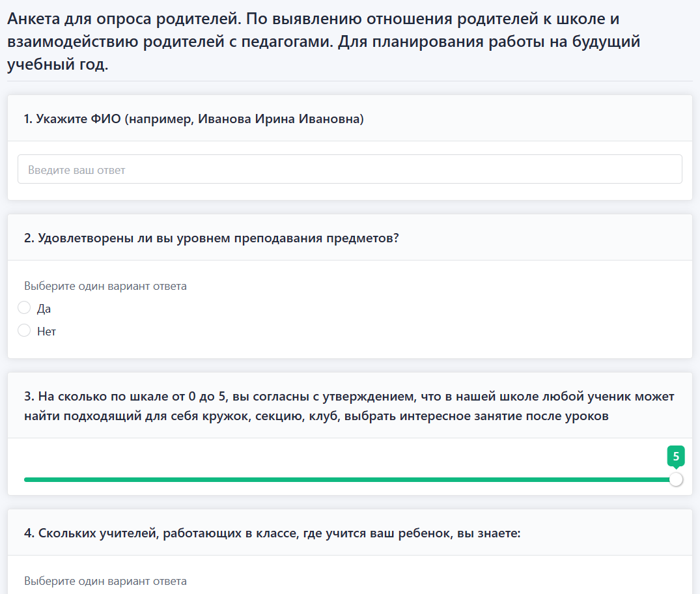Click 'Выберите один вариант ответа' hint under question 4

click(x=105, y=581)
